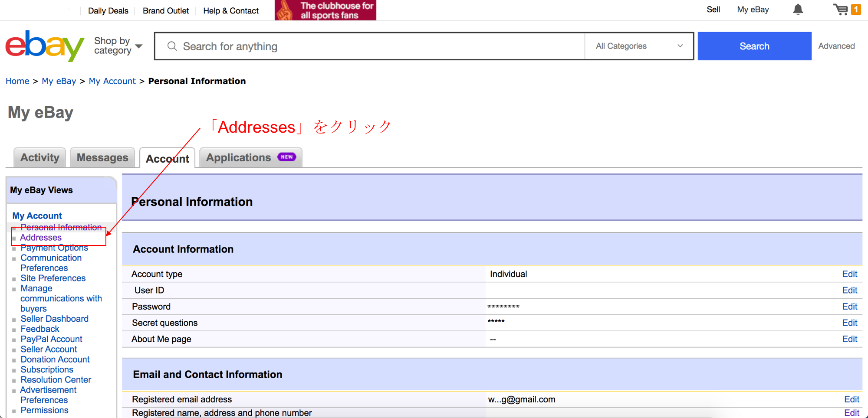This screenshot has height=418, width=868.
Task: Open Donation Account
Action: coord(55,359)
